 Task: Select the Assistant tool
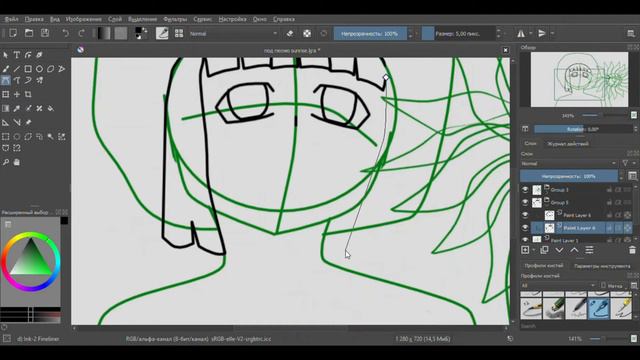tap(6, 122)
